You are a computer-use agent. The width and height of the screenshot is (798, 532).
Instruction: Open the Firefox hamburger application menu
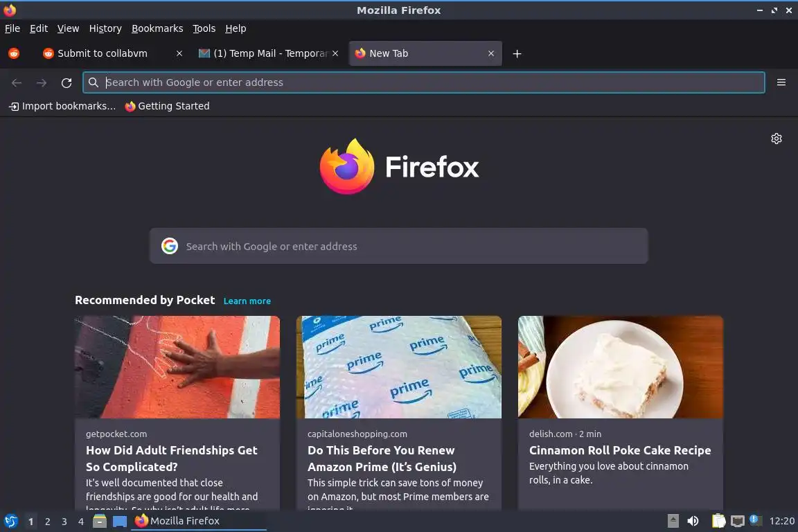point(781,82)
